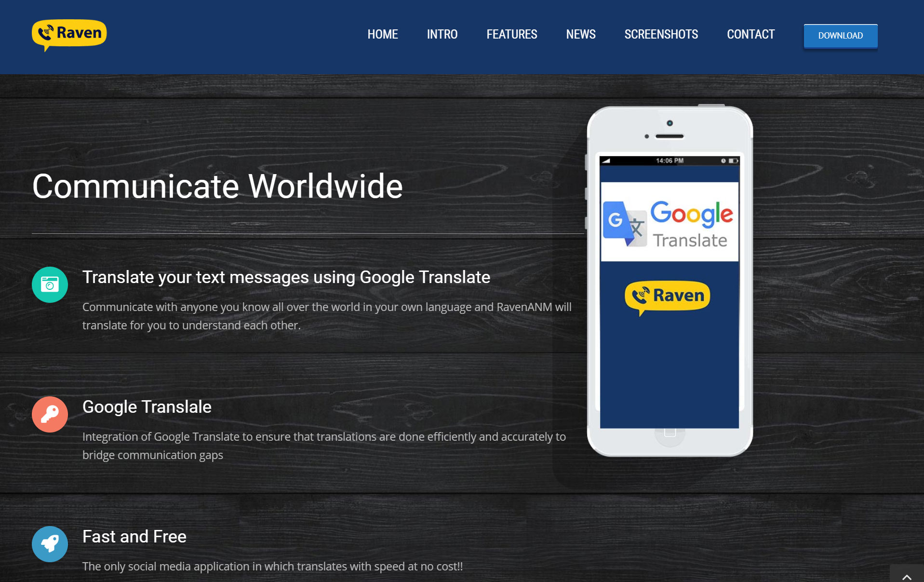
Task: Click the 'Communicate Worldwide' main heading
Action: coord(217,187)
